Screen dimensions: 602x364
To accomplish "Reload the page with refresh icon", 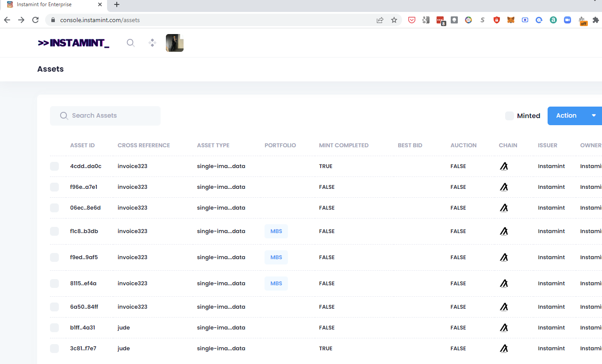I will [35, 20].
